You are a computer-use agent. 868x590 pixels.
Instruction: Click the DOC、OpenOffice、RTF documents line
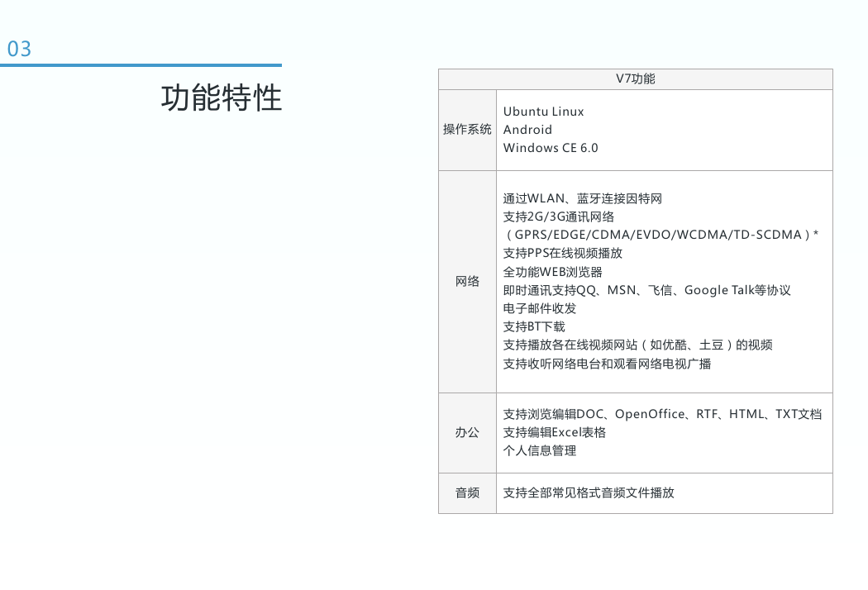[x=663, y=414]
